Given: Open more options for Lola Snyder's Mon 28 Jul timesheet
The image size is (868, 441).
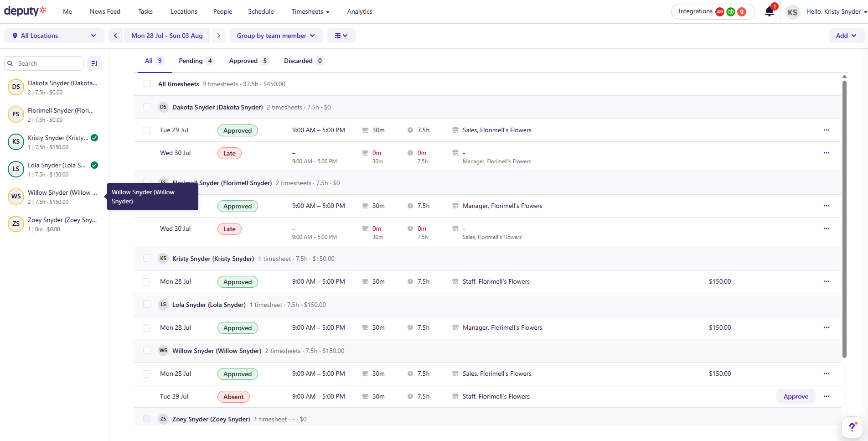Looking at the screenshot, I should [x=827, y=327].
